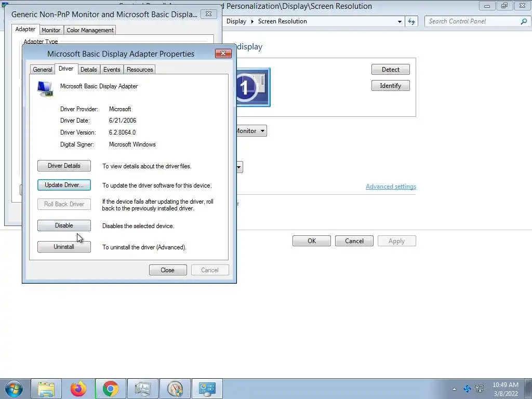Image resolution: width=532 pixels, height=399 pixels.
Task: Click the Microsoft Basic Display Adapter name
Action: (99, 86)
